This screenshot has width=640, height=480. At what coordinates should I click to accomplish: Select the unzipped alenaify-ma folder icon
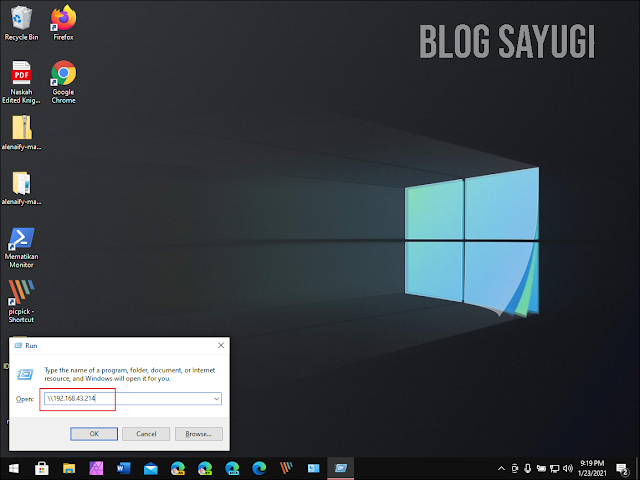point(21,188)
